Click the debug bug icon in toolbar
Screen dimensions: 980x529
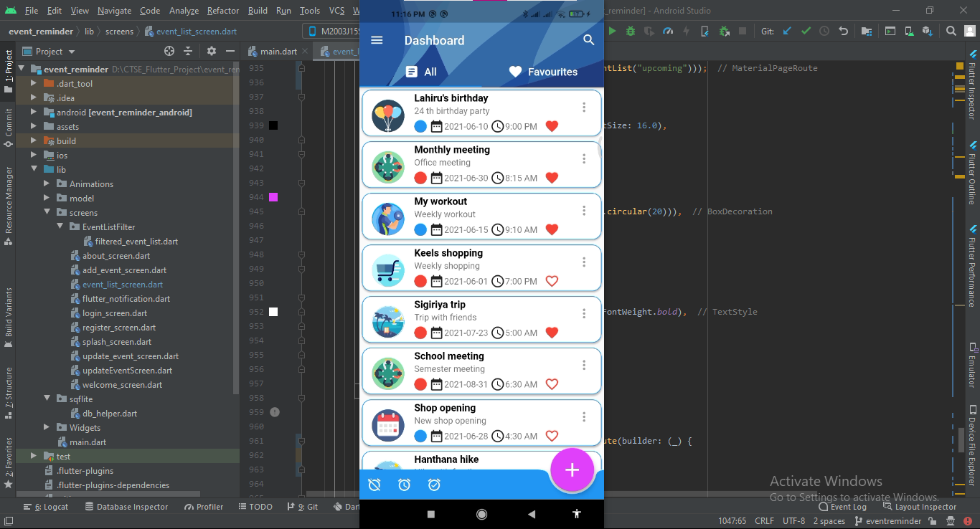tap(631, 32)
